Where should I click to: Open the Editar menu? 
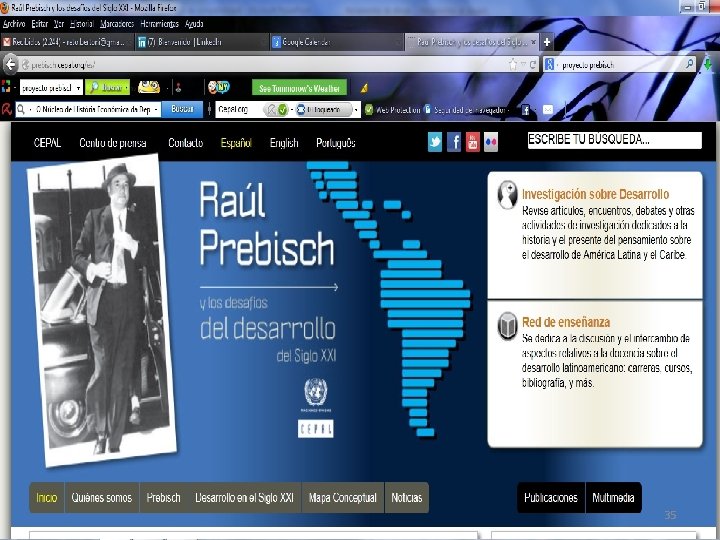click(39, 24)
